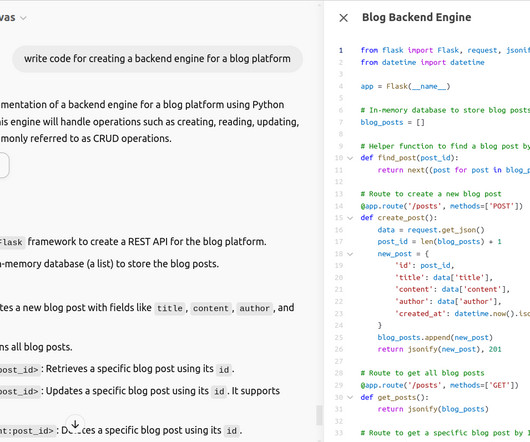Click the line 'app = Flask(__name__)'
Screen dimensions: 530x442
pyautogui.click(x=405, y=86)
